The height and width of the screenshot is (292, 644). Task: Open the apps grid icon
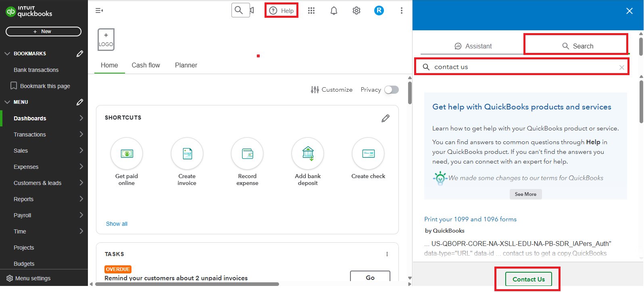click(311, 11)
